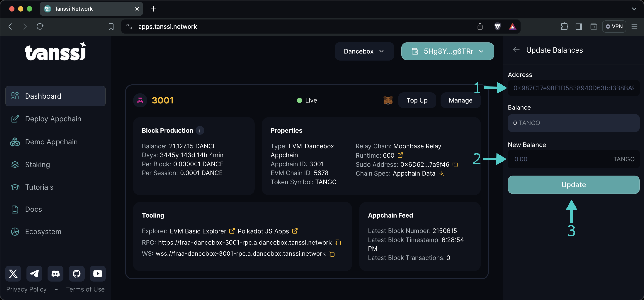
Task: Click the Update balance button
Action: (573, 184)
